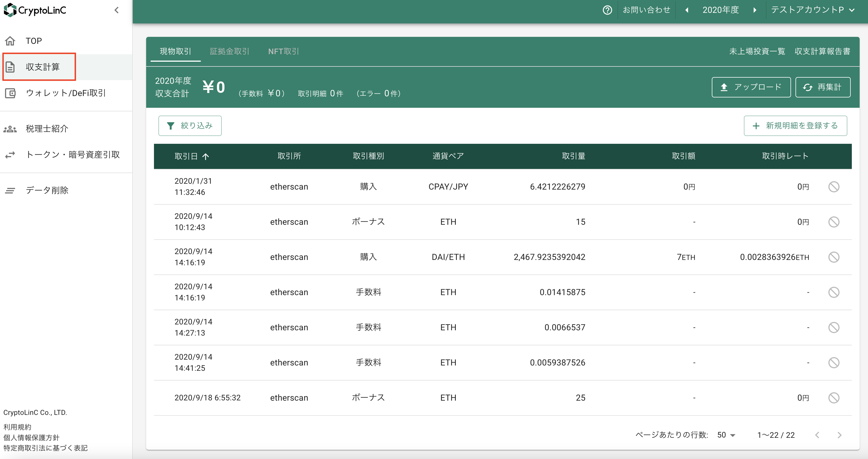Click the 7ETH transaction amount cell
The width and height of the screenshot is (868, 459).
686,257
